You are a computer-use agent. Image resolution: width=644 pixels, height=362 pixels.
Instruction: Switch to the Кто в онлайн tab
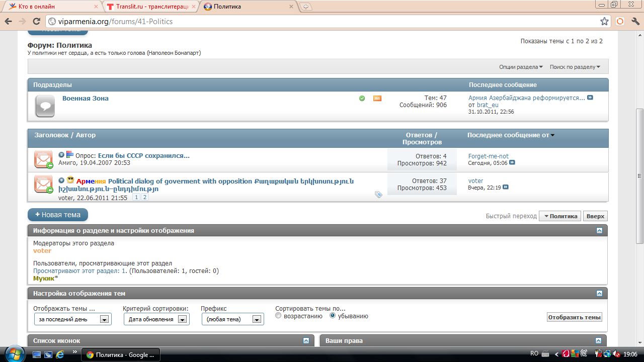pyautogui.click(x=50, y=7)
